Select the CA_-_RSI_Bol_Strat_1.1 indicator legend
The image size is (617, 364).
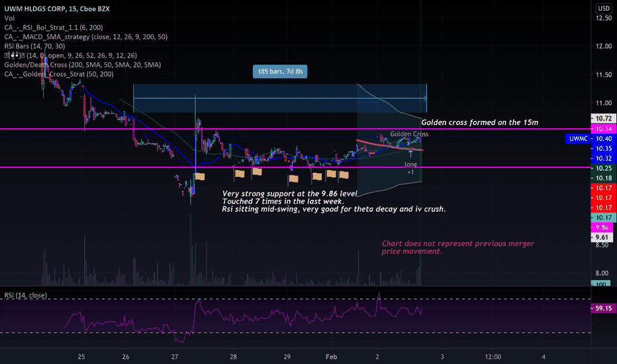click(x=54, y=28)
